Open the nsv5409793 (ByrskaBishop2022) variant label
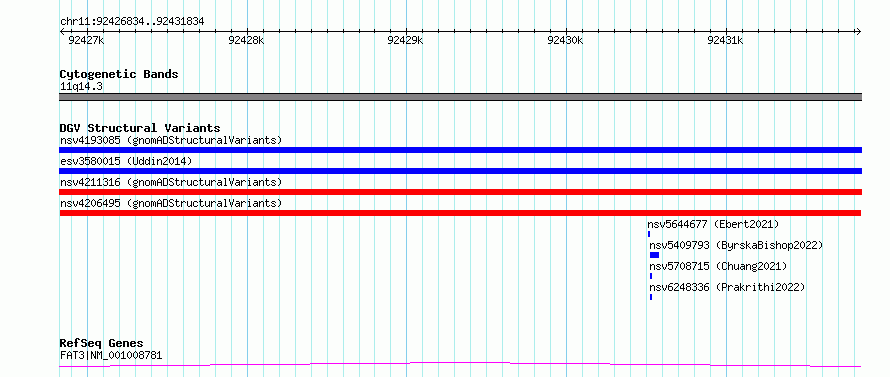This screenshot has height=377, width=890. 736,245
